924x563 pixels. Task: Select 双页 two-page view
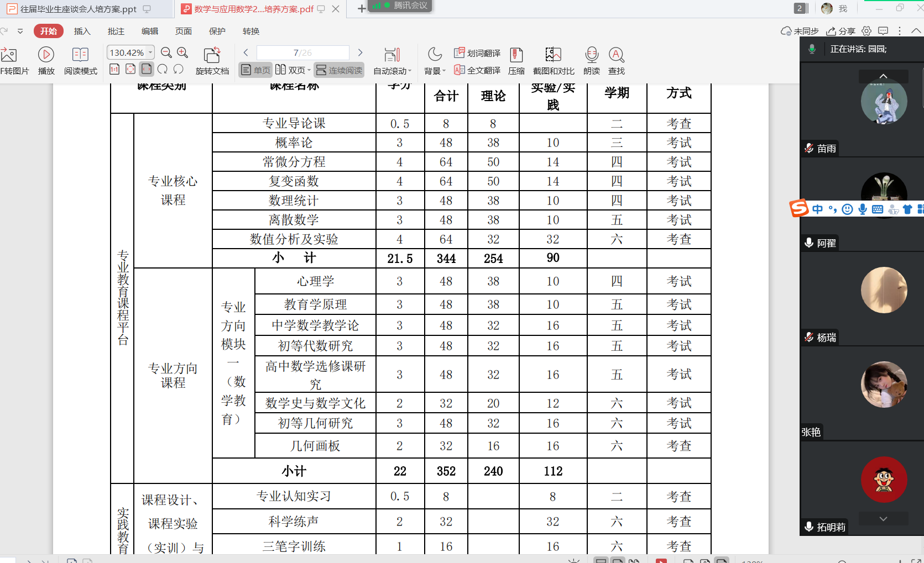click(x=290, y=70)
